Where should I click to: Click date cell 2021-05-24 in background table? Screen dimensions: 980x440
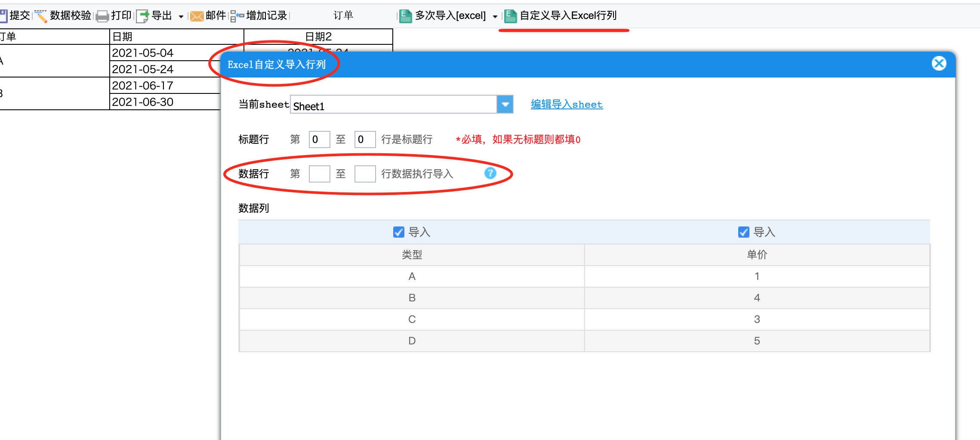click(x=166, y=69)
